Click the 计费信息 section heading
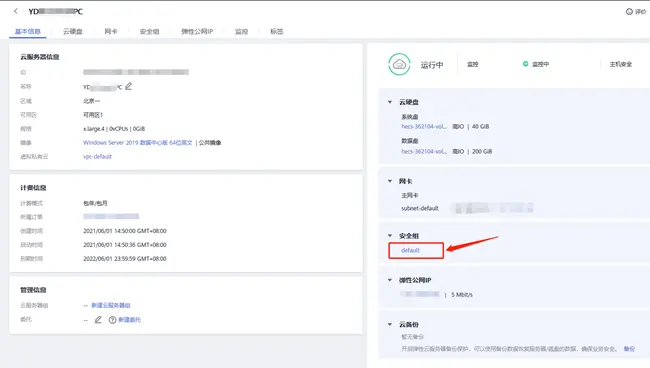The height and width of the screenshot is (368, 650). pyautogui.click(x=33, y=188)
